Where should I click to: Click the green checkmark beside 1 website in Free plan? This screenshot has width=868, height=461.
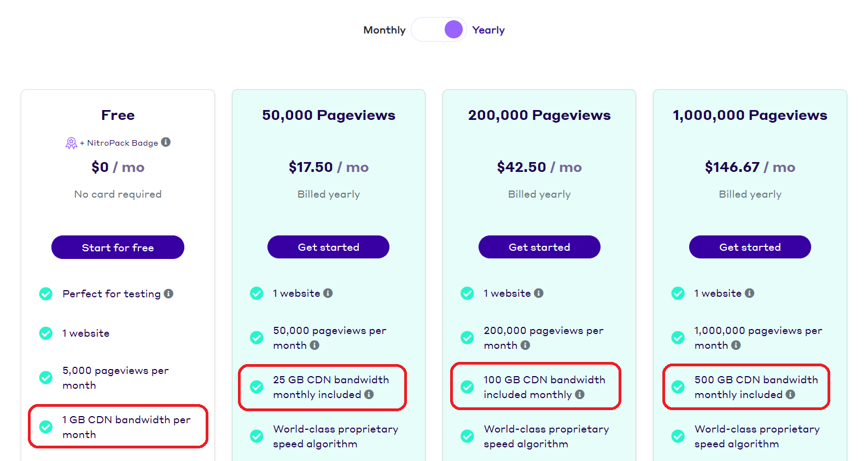pos(46,333)
